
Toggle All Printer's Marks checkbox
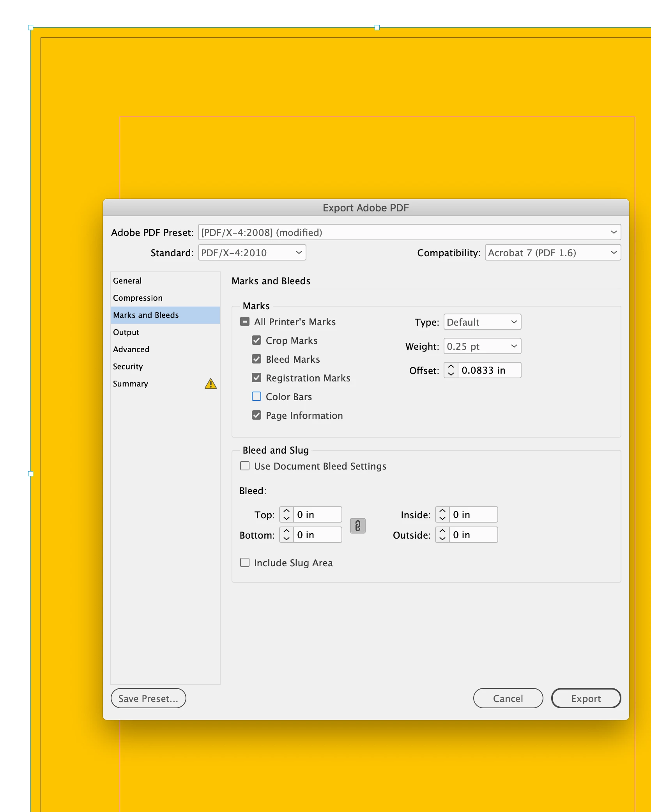click(245, 322)
